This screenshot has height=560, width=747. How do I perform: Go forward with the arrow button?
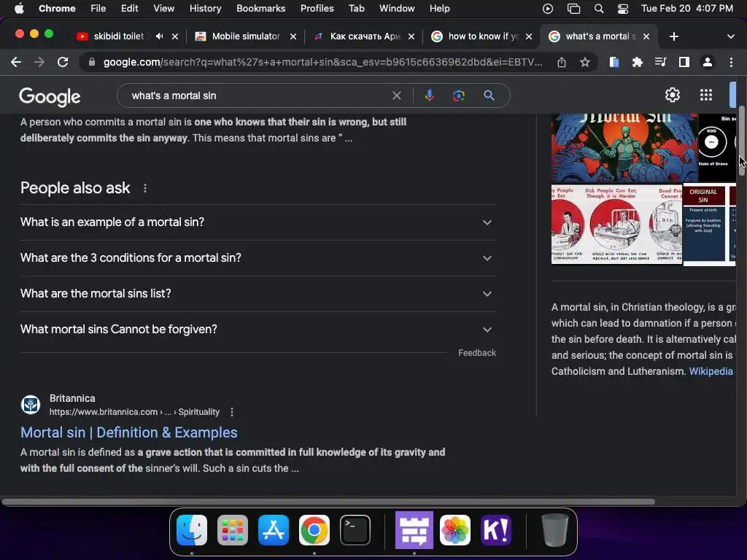pyautogui.click(x=39, y=63)
